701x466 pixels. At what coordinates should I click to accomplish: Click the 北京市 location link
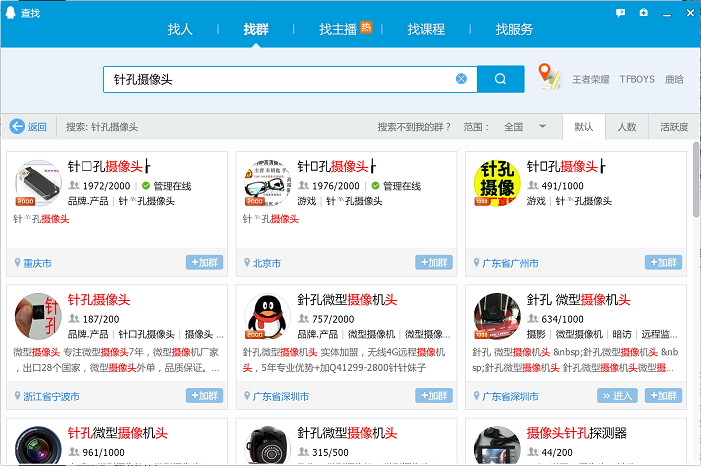(x=267, y=263)
